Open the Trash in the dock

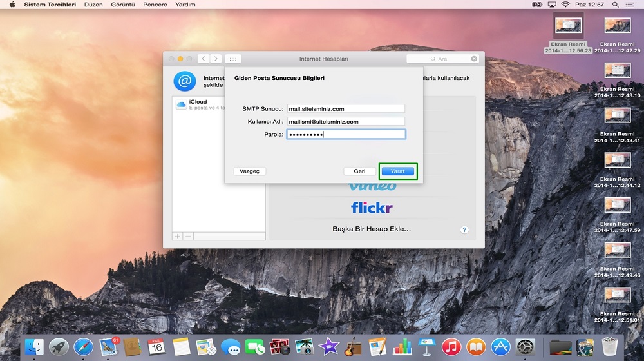pos(609,347)
